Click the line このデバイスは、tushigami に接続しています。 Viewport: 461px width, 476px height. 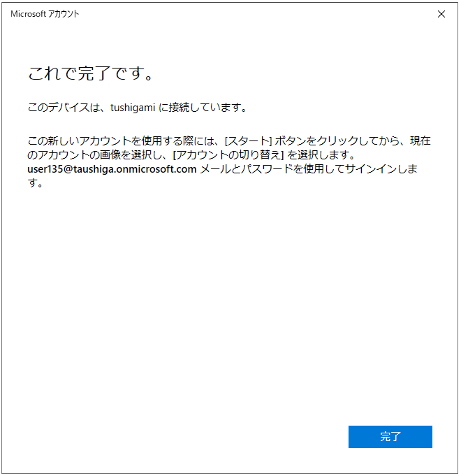click(138, 108)
